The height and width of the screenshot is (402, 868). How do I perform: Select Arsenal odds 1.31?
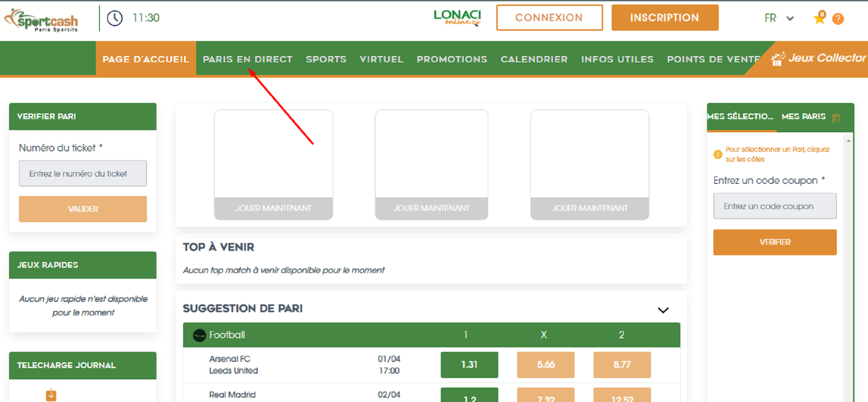point(469,365)
